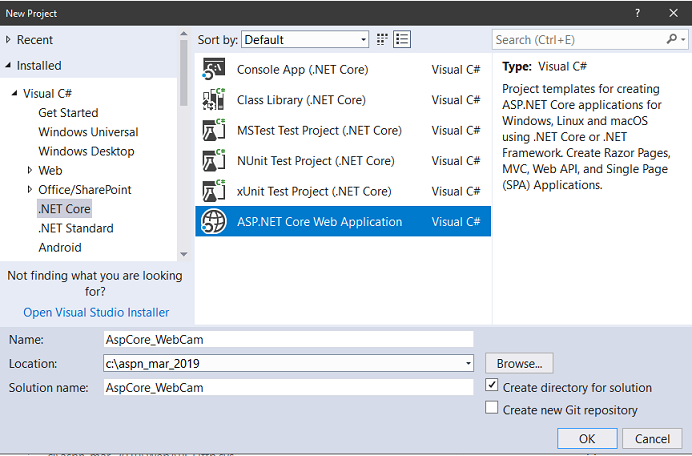
Task: Expand the Office/SharePoint node arrow
Action: 30,189
